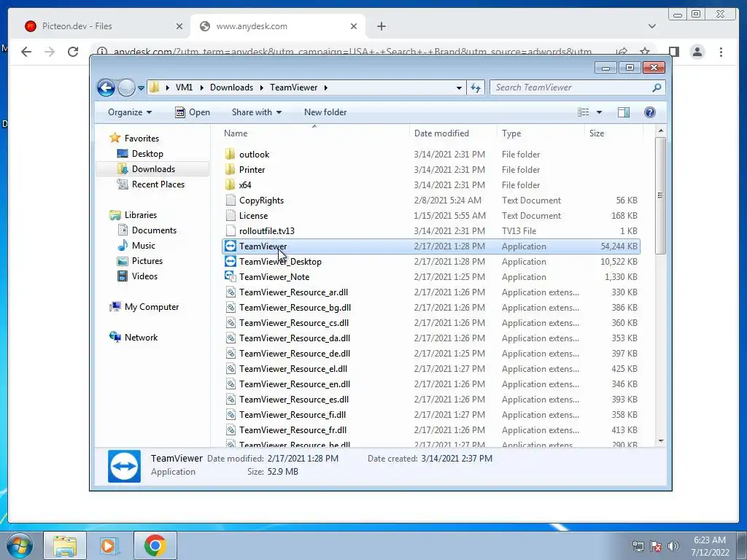Select the Printer folder icon
This screenshot has height=560, width=747.
(x=230, y=169)
